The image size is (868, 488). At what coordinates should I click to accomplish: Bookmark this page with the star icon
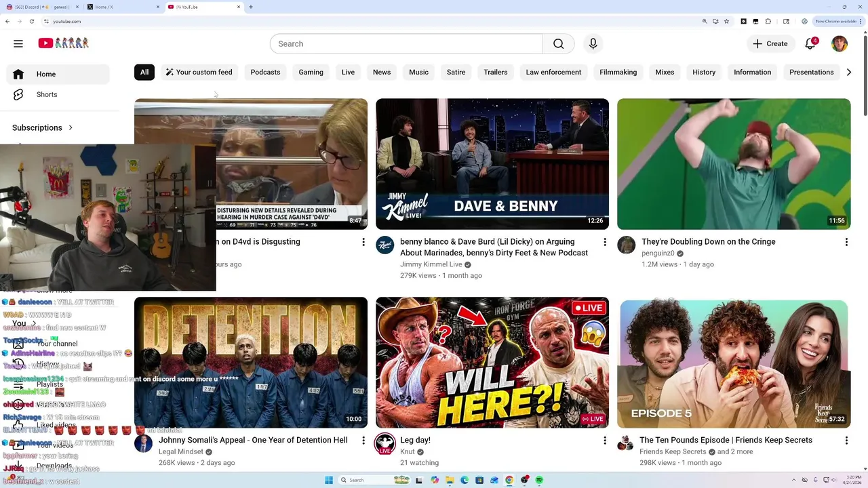coord(726,22)
